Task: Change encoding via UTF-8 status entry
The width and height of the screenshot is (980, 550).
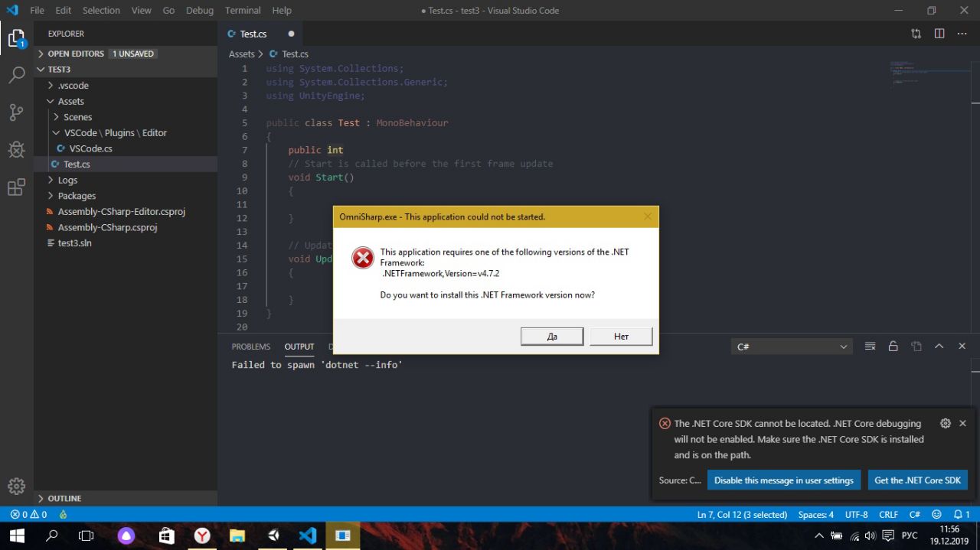Action: click(857, 515)
